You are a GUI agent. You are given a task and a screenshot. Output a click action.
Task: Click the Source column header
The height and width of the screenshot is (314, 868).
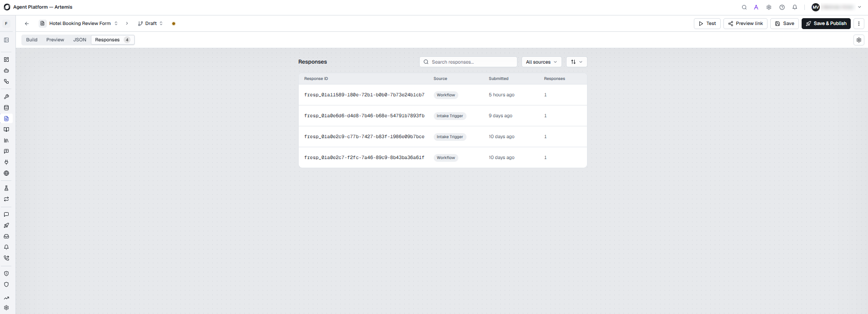point(440,79)
